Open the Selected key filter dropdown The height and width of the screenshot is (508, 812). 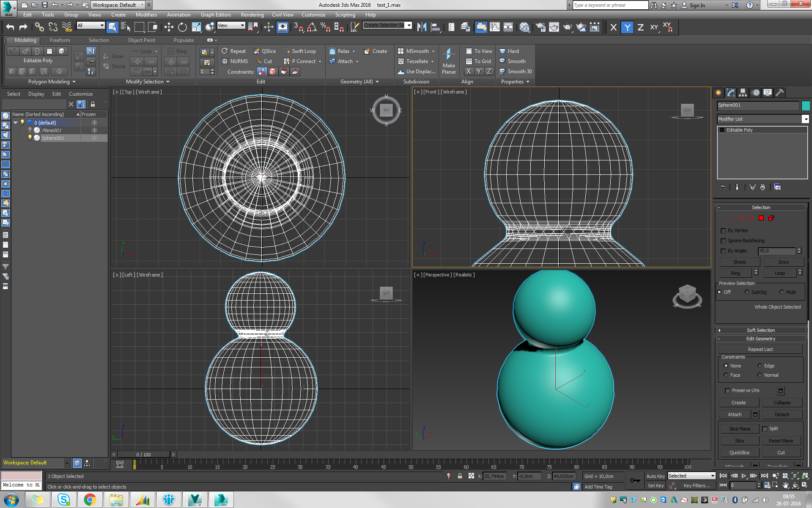(x=691, y=476)
